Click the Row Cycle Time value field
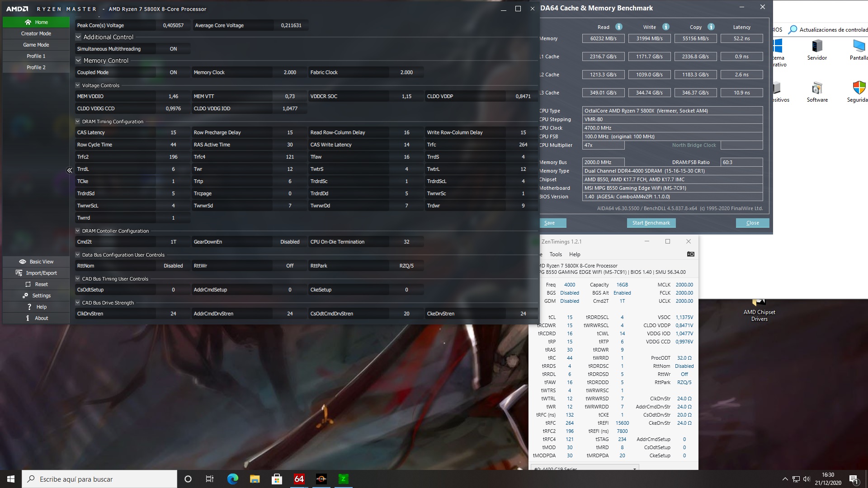Image resolution: width=868 pixels, height=488 pixels. [x=173, y=145]
